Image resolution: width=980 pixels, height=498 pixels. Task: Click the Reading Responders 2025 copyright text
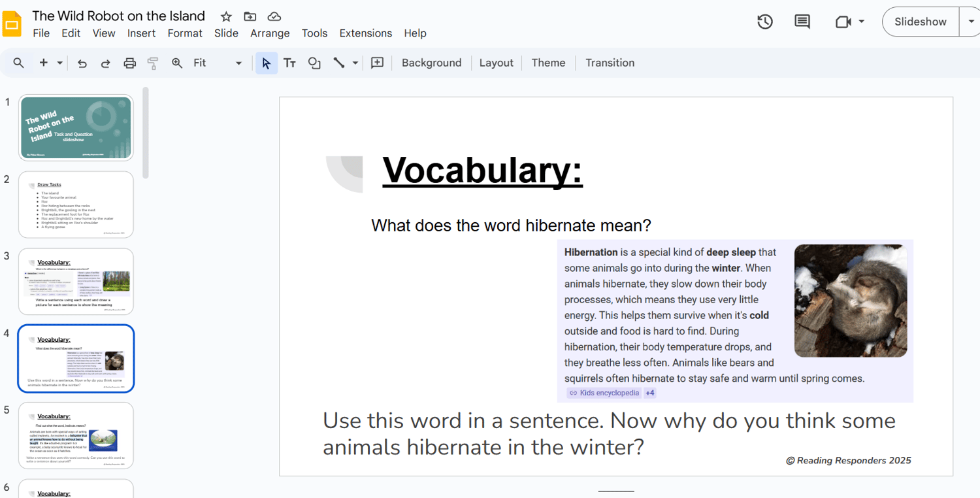(848, 461)
